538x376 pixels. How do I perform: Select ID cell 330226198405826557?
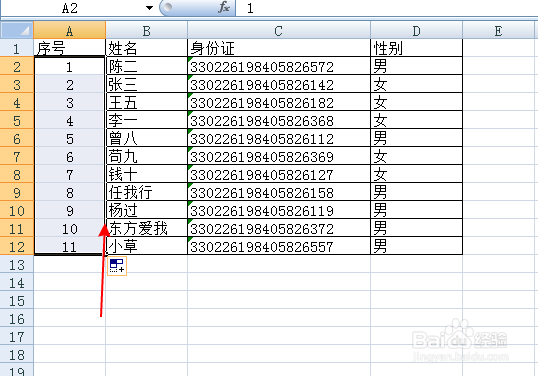click(279, 246)
